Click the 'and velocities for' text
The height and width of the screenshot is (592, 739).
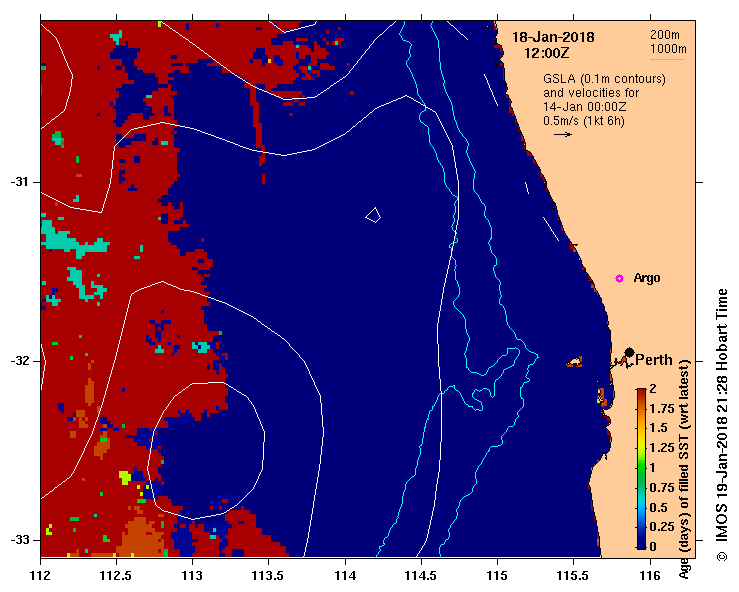click(x=591, y=93)
